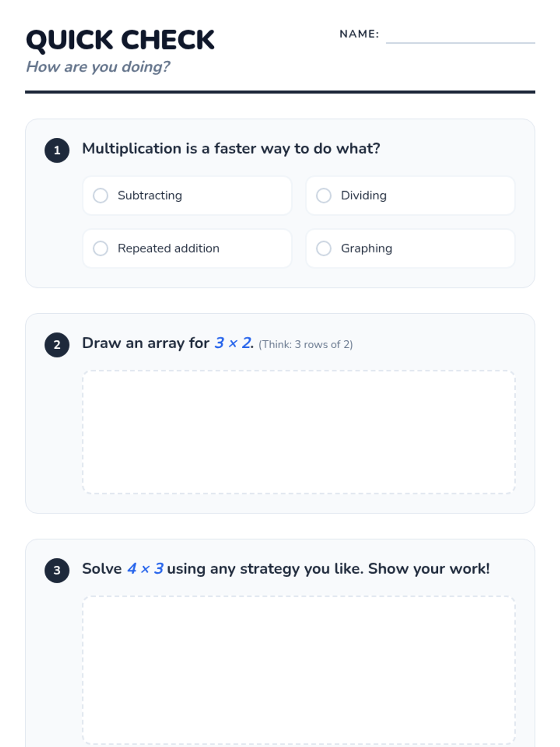Select the Graphing radio option
The image size is (560, 747).
[323, 248]
